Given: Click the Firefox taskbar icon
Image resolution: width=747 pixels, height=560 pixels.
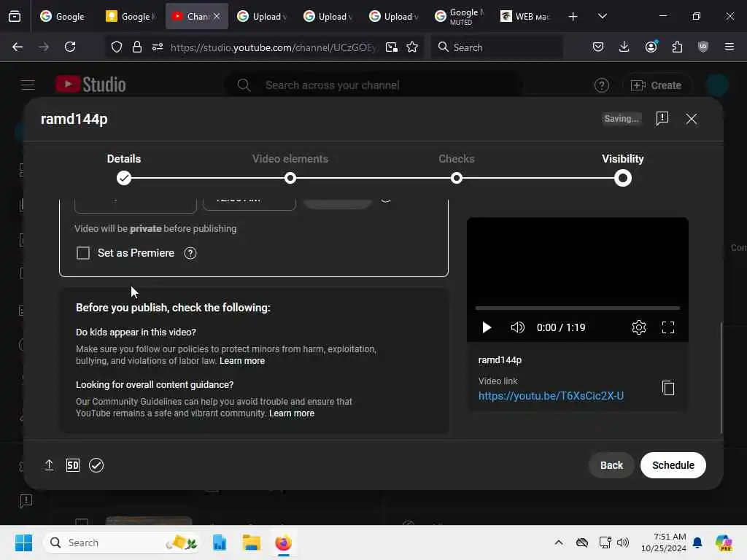Looking at the screenshot, I should pyautogui.click(x=283, y=542).
